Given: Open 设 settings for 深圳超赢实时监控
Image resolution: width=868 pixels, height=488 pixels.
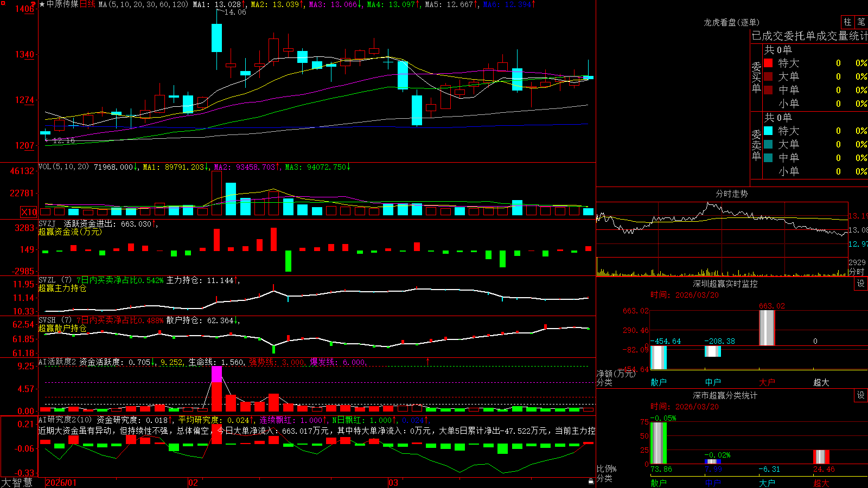Looking at the screenshot, I should click(861, 284).
